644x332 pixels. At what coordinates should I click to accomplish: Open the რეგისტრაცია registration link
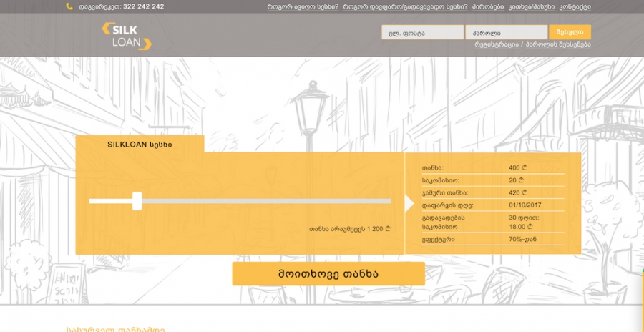(496, 45)
